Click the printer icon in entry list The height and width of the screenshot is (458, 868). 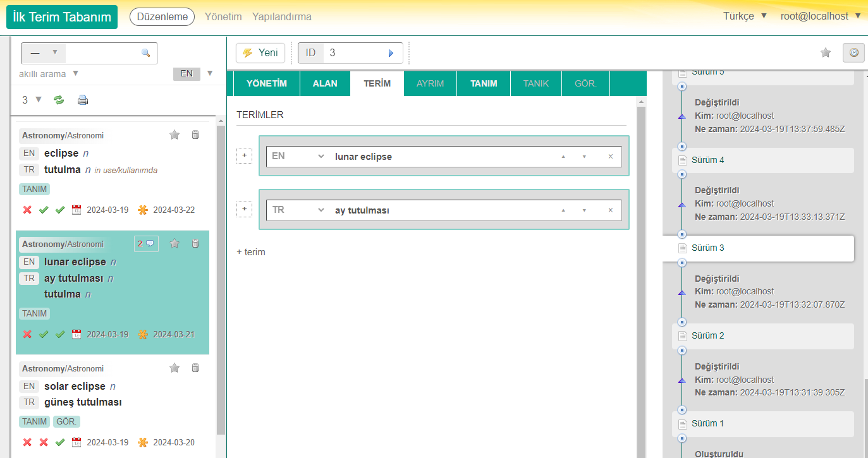click(83, 100)
